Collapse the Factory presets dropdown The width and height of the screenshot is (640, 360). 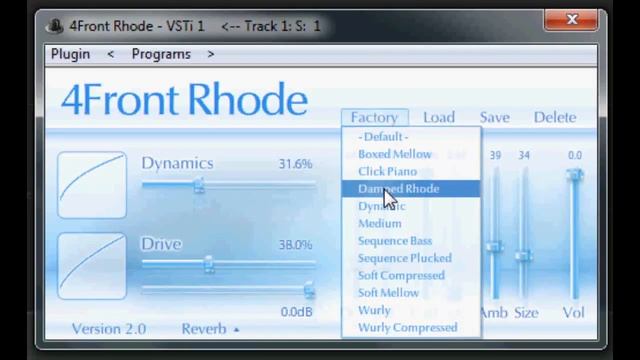coord(374,118)
